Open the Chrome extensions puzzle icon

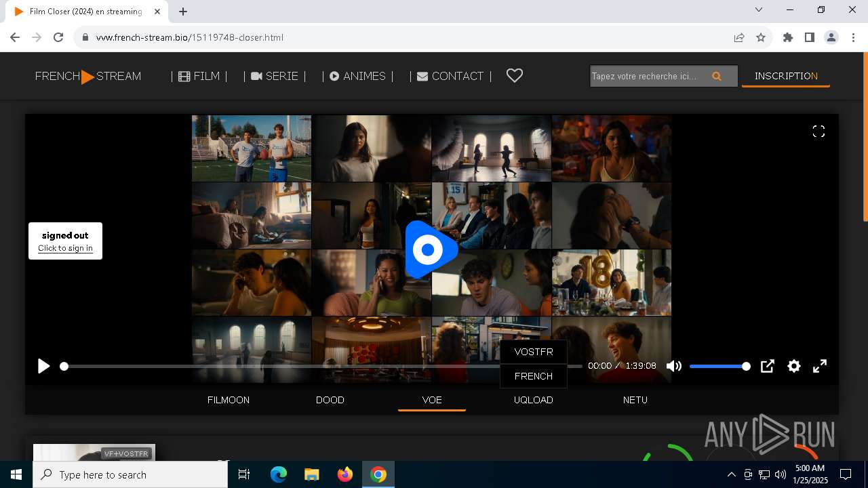click(788, 37)
